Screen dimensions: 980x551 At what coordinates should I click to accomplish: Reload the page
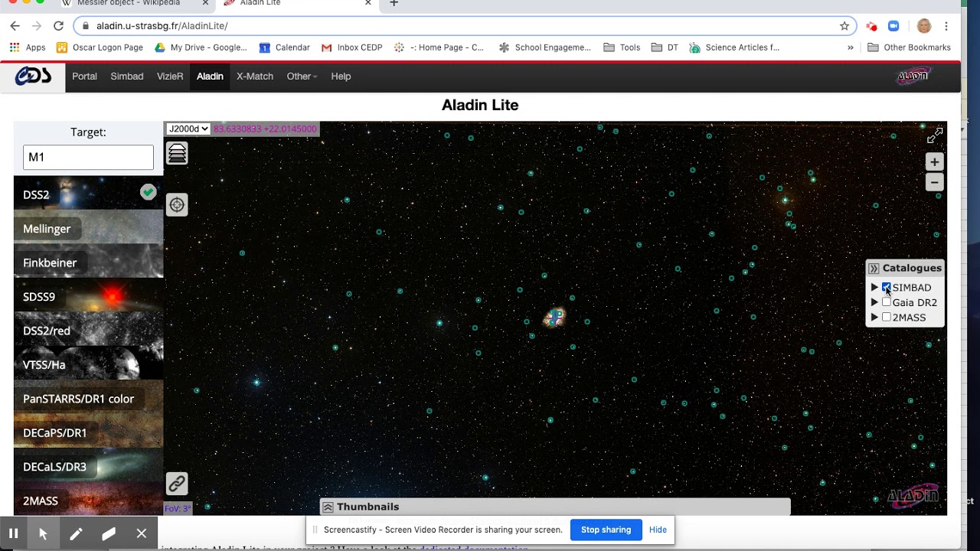58,26
